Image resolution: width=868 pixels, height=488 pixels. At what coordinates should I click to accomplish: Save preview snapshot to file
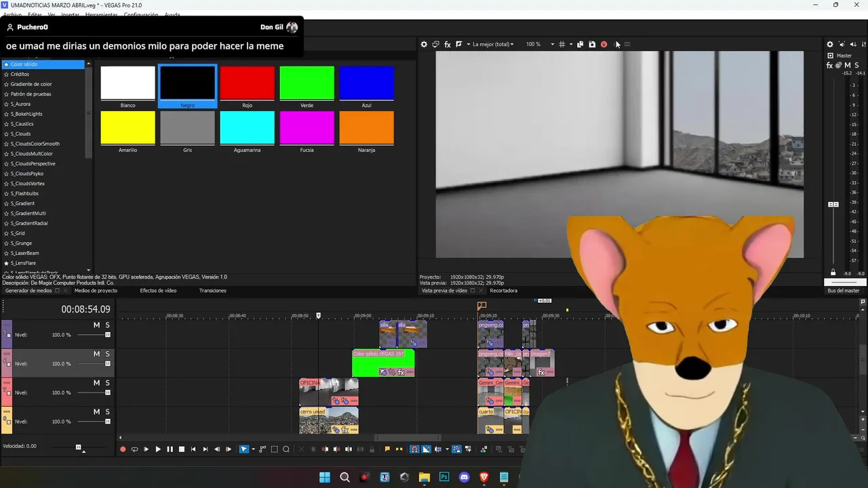point(592,44)
